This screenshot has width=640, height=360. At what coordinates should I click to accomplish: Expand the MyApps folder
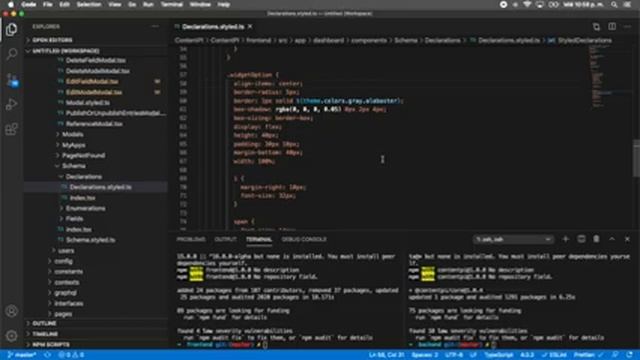(73, 145)
